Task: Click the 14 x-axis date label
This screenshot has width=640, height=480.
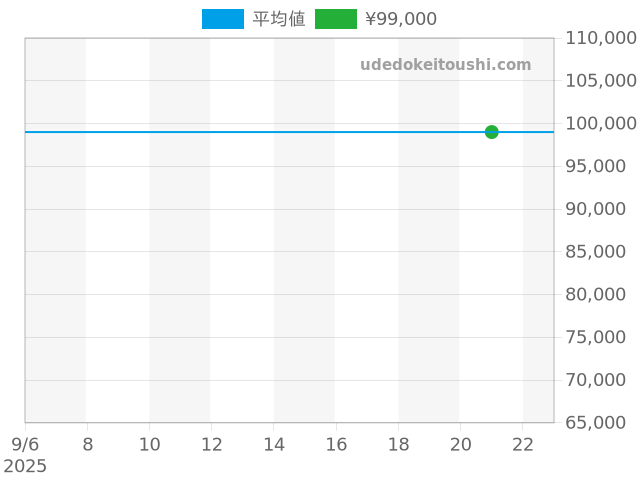Action: [x=274, y=444]
